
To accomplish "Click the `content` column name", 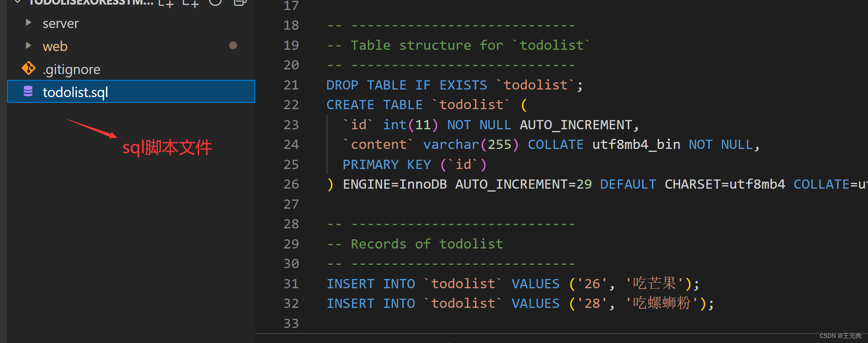I will (x=378, y=144).
